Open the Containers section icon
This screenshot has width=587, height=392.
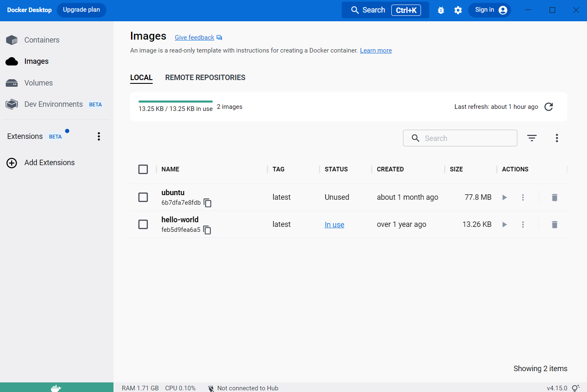[x=12, y=40]
